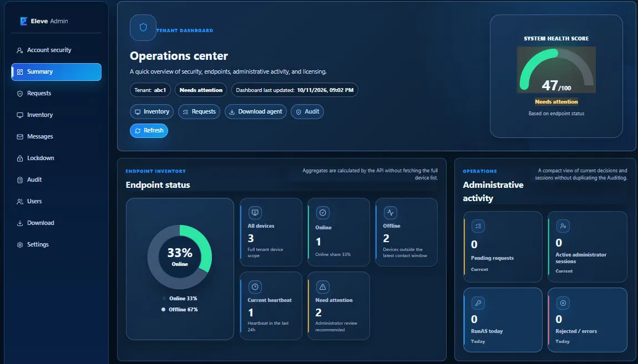This screenshot has width=638, height=364.
Task: Click the Summary grid icon
Action: (x=19, y=72)
